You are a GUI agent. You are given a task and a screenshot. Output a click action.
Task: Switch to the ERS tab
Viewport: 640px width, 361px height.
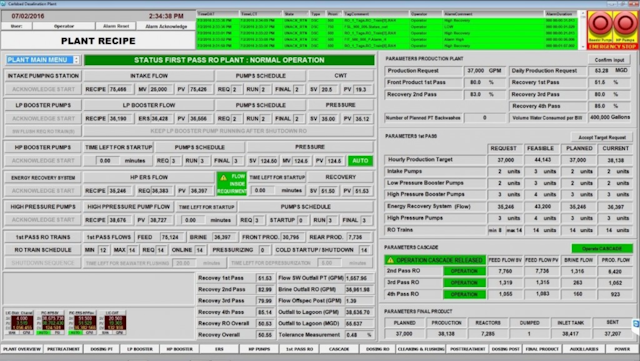(x=219, y=349)
